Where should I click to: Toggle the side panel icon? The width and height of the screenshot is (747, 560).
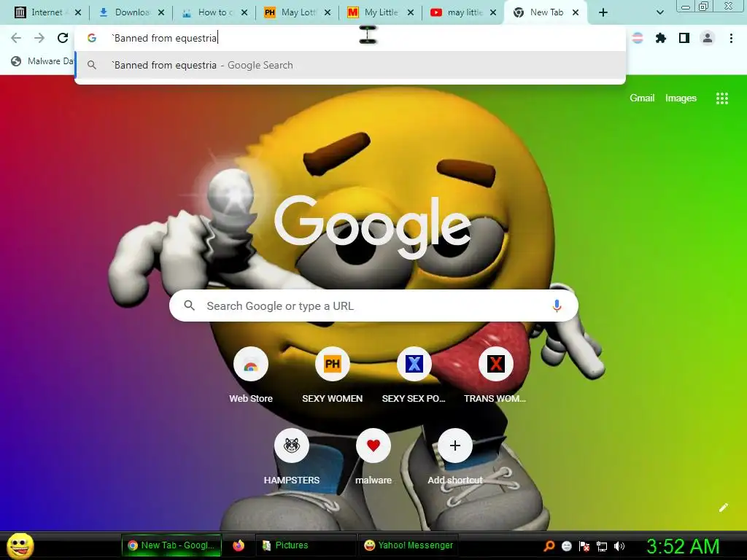tap(684, 38)
